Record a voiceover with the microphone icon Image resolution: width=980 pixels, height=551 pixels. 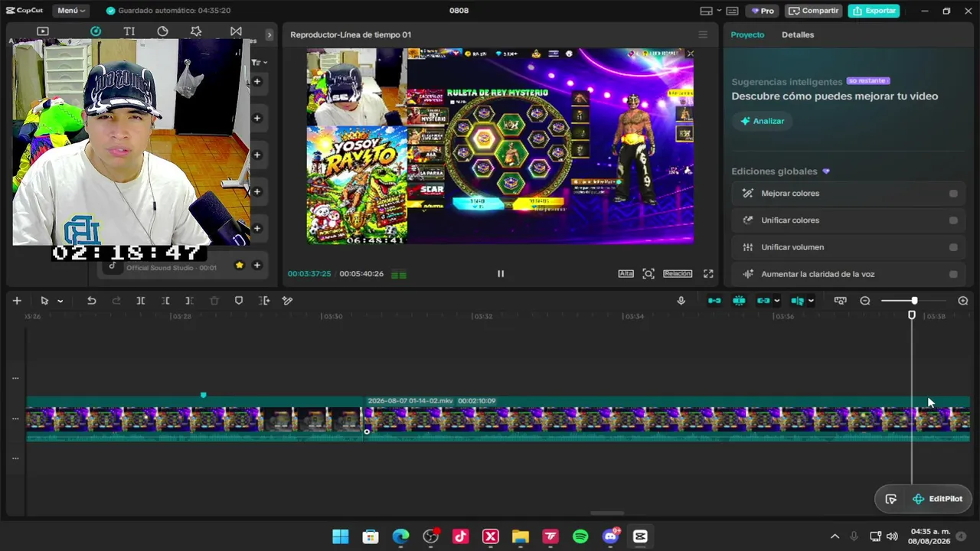coord(681,301)
